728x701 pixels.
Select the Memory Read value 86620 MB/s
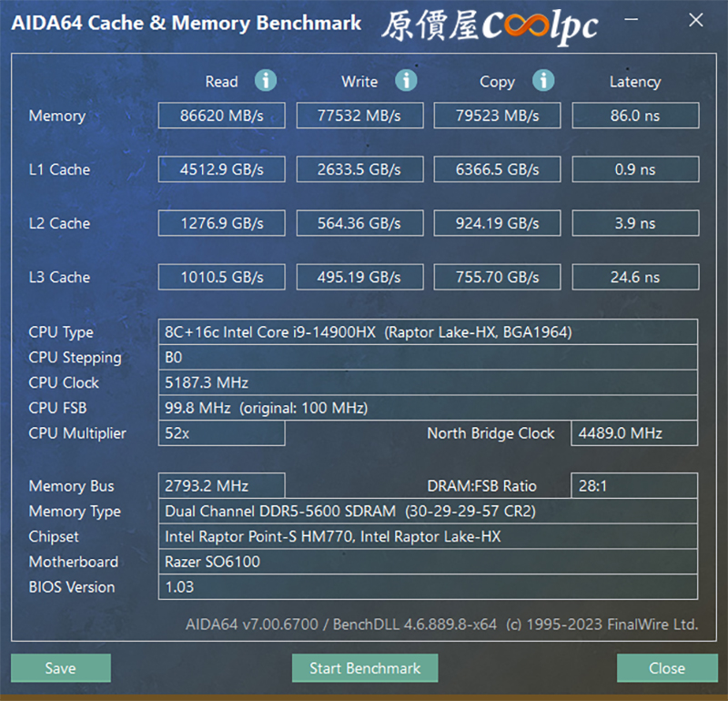[221, 116]
